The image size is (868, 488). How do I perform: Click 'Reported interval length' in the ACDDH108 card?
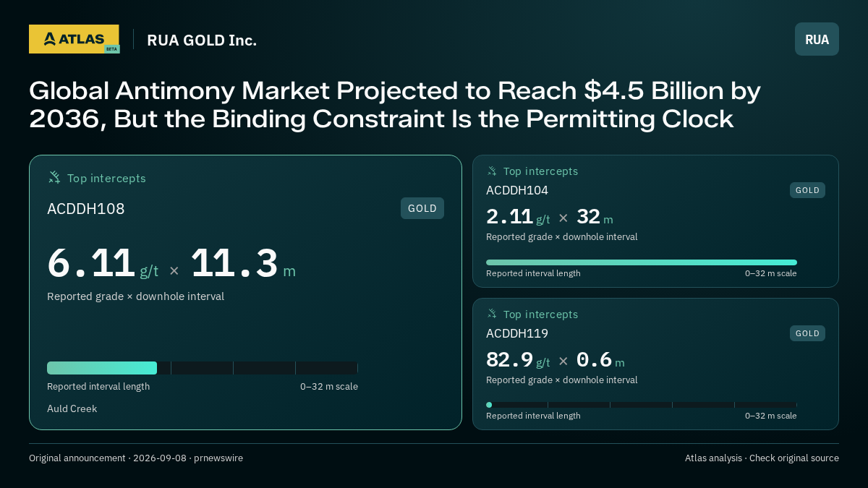(x=98, y=386)
